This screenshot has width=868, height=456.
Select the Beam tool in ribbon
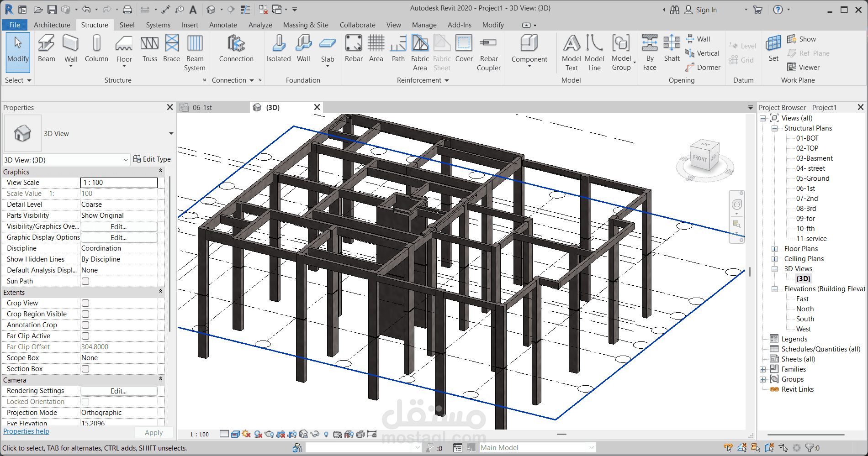tap(46, 49)
